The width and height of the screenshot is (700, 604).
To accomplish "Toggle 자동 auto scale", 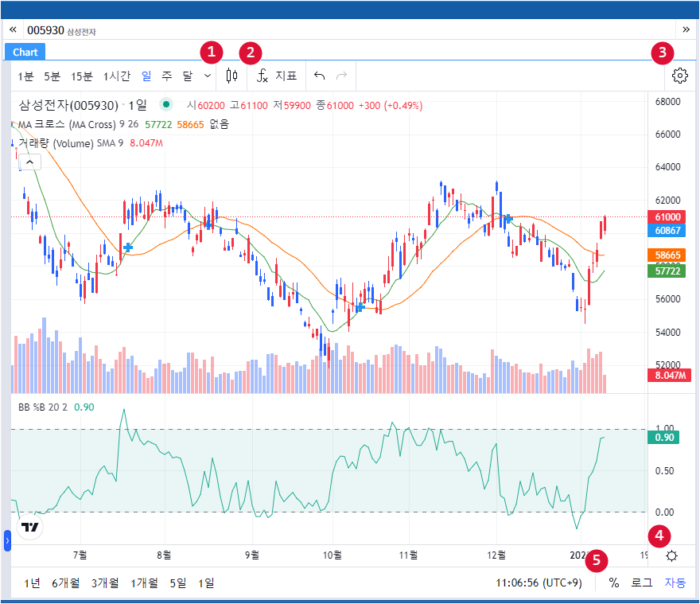I will 675,583.
